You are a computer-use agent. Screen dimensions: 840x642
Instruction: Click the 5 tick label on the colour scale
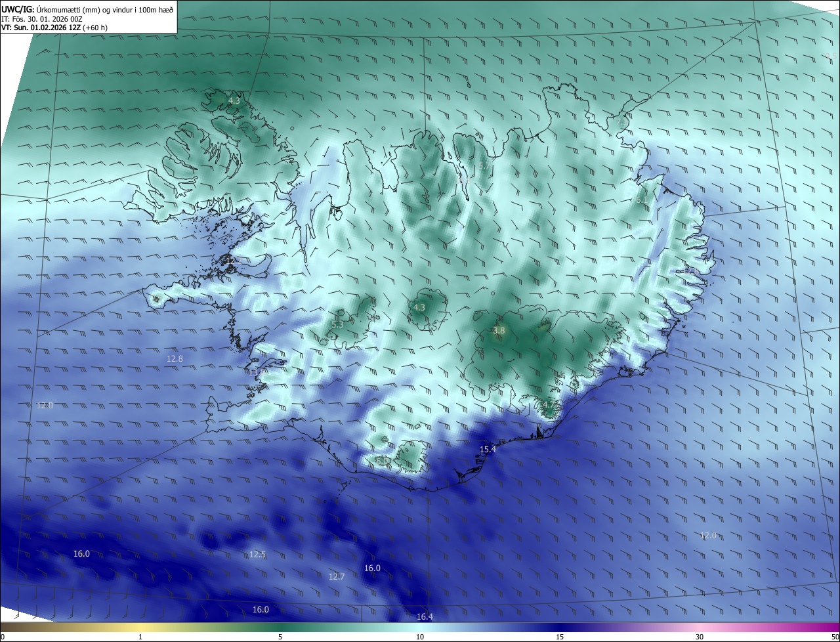click(280, 637)
